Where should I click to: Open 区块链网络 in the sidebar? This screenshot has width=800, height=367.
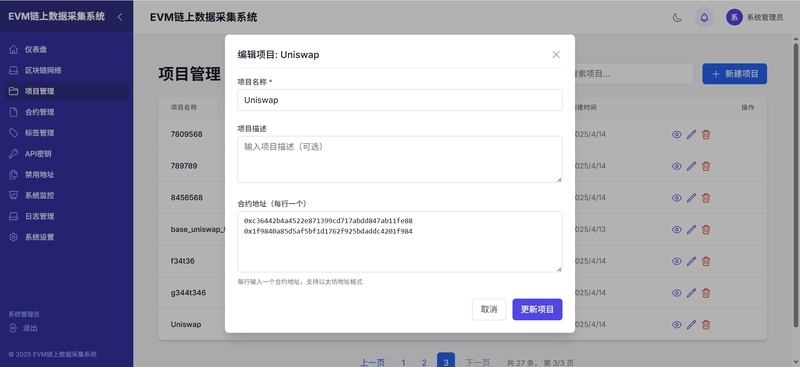click(66, 70)
